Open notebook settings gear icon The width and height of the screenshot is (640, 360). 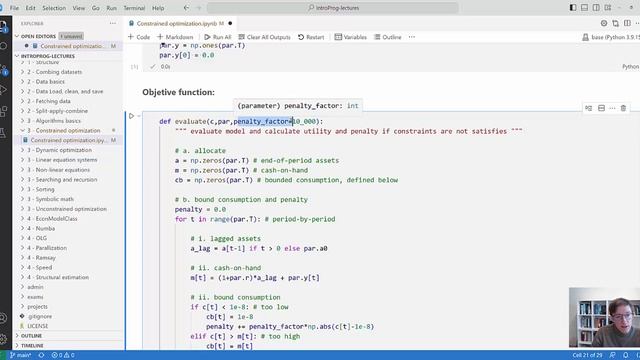coord(604,23)
